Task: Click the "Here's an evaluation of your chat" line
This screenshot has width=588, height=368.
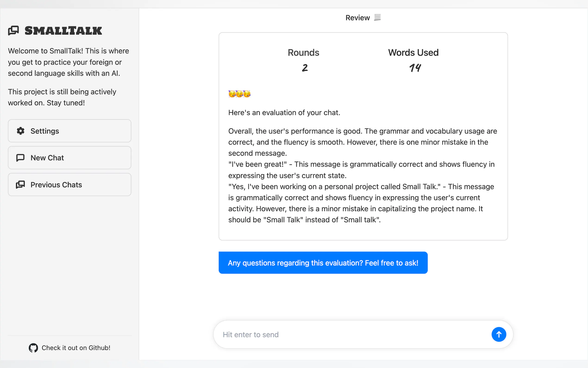Action: [x=284, y=112]
